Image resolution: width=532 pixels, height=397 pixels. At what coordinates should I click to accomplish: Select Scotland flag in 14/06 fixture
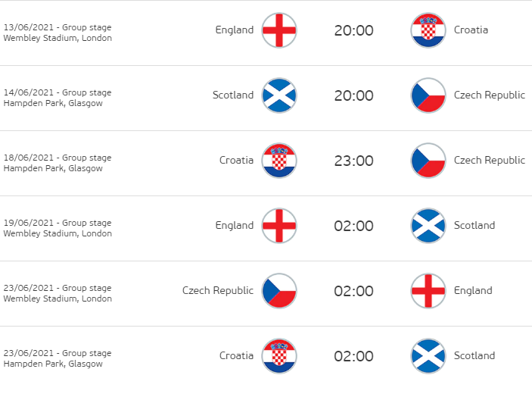(x=278, y=95)
